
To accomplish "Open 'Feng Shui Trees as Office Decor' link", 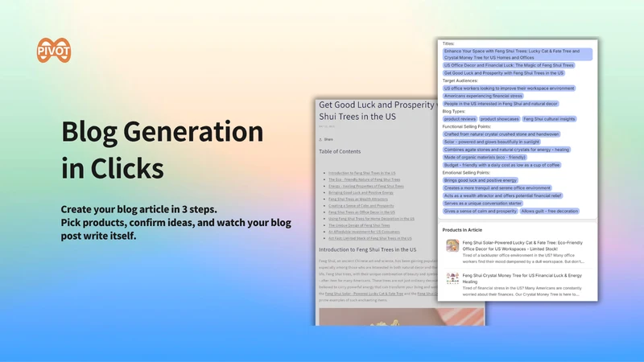I will pos(361,212).
